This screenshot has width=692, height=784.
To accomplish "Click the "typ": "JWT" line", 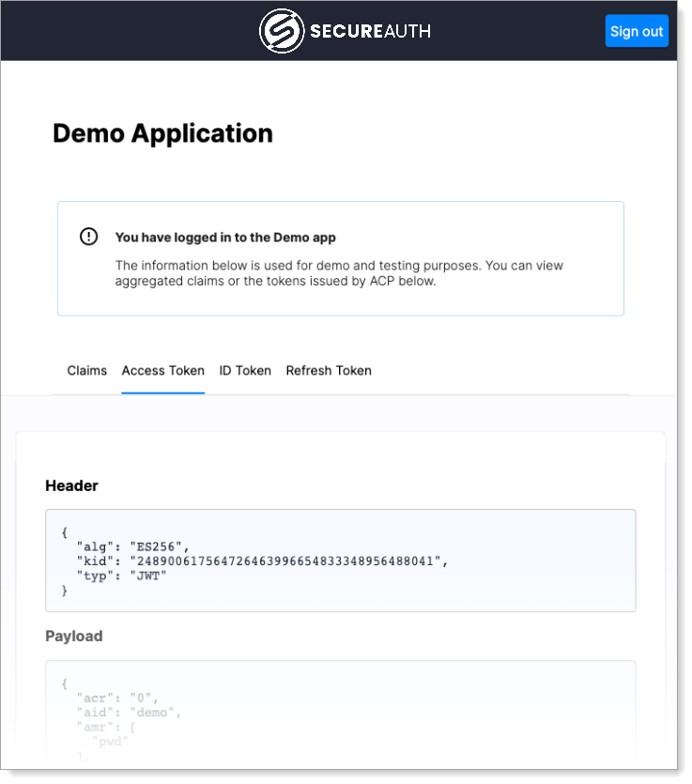I will (x=121, y=576).
